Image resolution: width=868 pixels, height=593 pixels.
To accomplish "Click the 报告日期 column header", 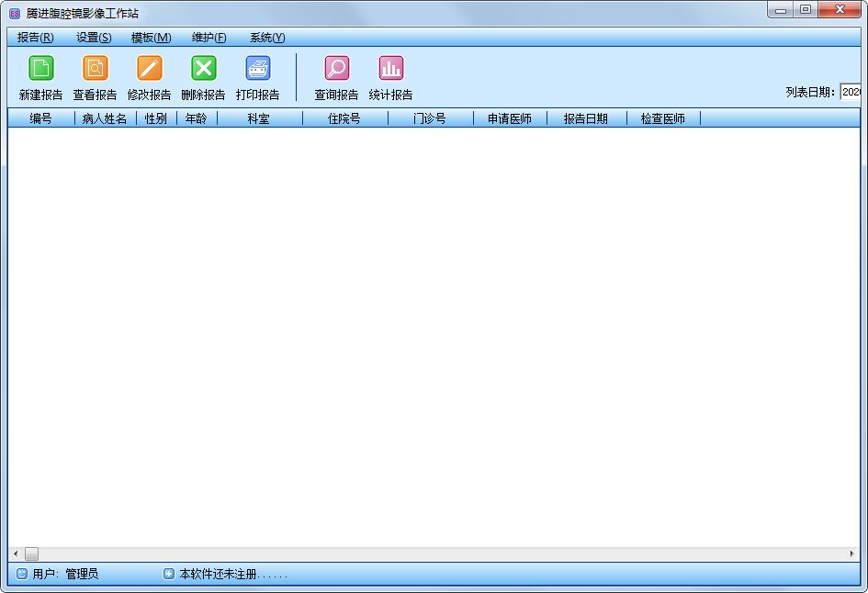I will click(x=586, y=118).
